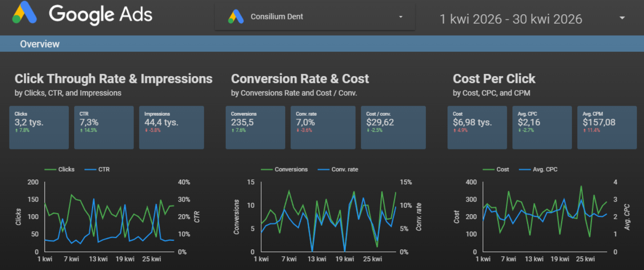
Task: Click the Clicks scorecard
Action: (39, 127)
